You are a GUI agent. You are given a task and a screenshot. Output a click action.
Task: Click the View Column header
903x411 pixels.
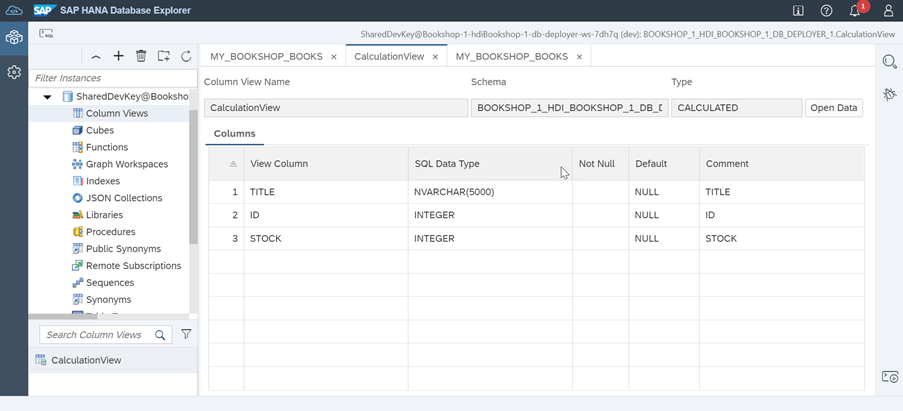326,164
